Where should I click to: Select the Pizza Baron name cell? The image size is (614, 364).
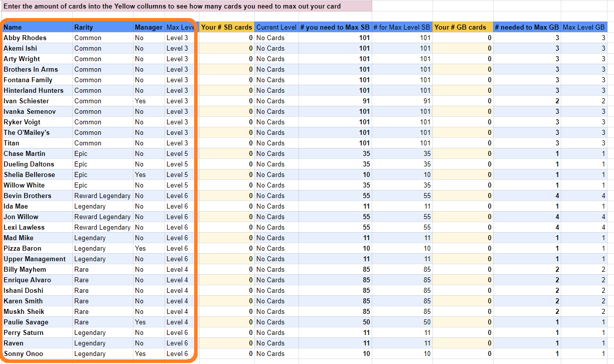click(x=38, y=248)
